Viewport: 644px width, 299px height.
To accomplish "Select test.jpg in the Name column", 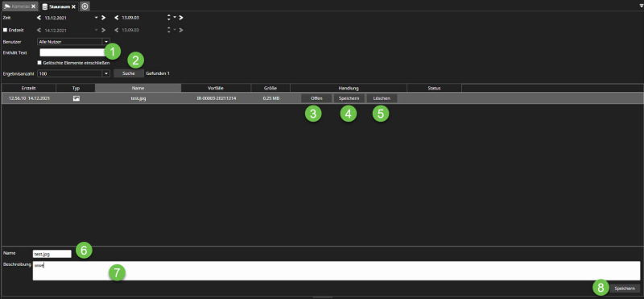I will click(138, 98).
